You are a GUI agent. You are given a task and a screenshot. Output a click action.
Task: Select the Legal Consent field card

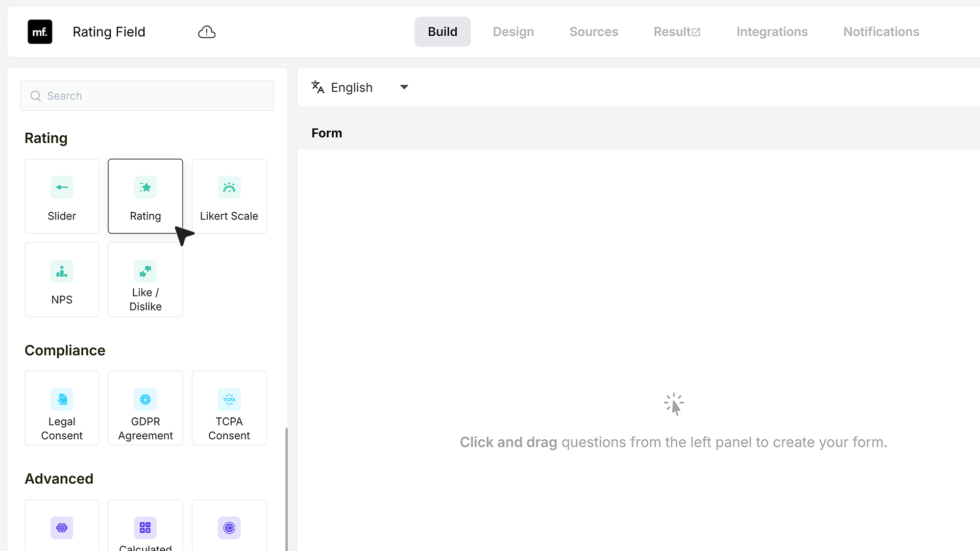(62, 408)
